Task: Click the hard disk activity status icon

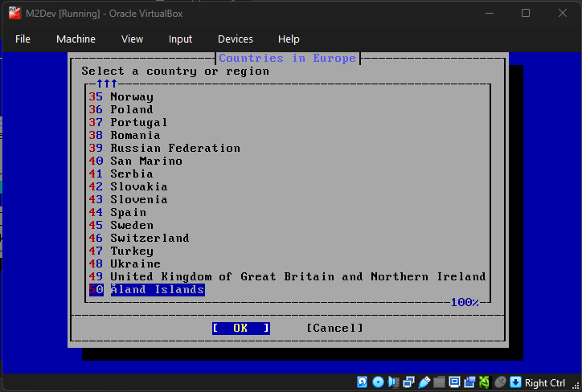Action: 363,382
